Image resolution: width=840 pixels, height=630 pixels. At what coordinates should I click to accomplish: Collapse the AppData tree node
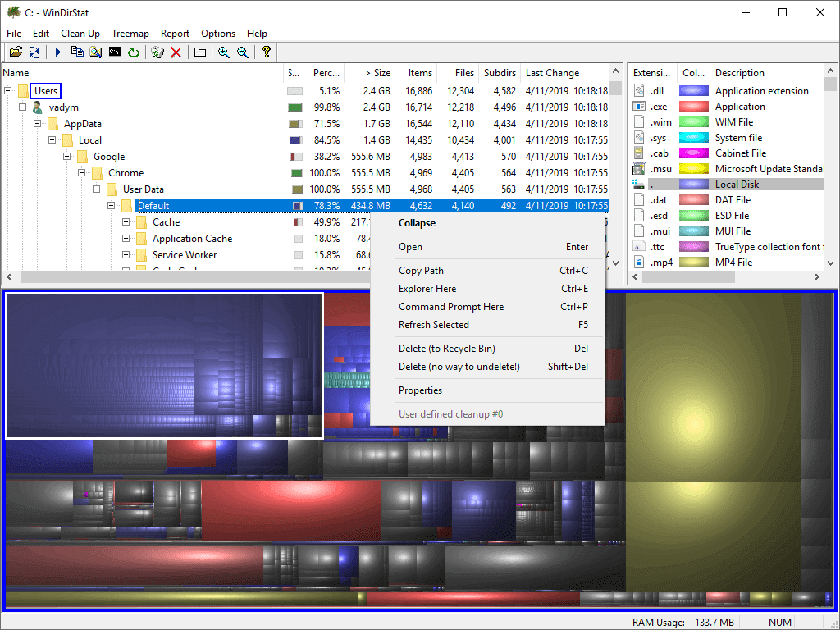click(x=38, y=124)
